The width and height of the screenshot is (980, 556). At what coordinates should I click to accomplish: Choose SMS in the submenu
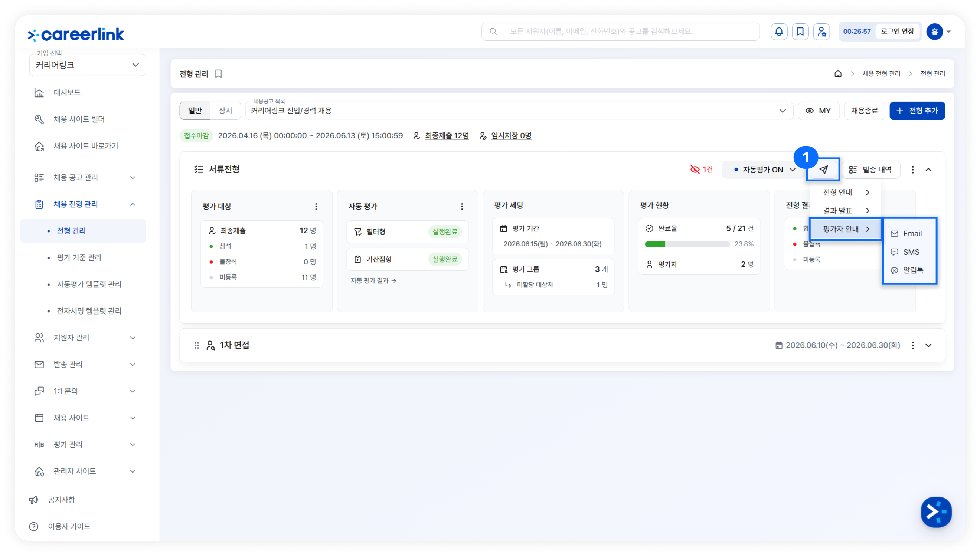tap(910, 252)
